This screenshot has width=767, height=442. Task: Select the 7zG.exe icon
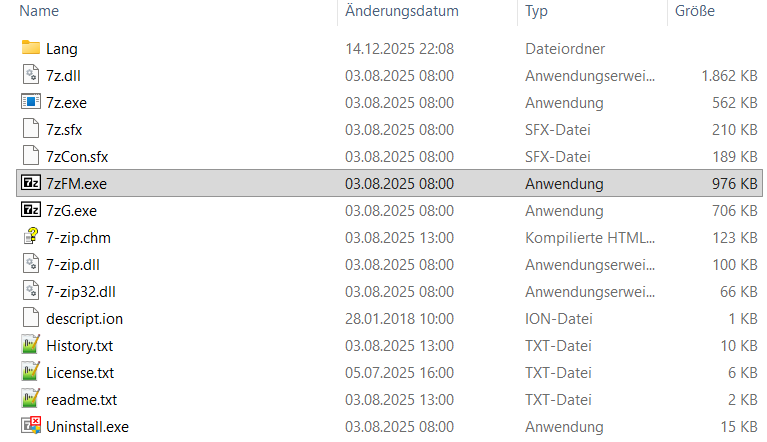pyautogui.click(x=30, y=211)
